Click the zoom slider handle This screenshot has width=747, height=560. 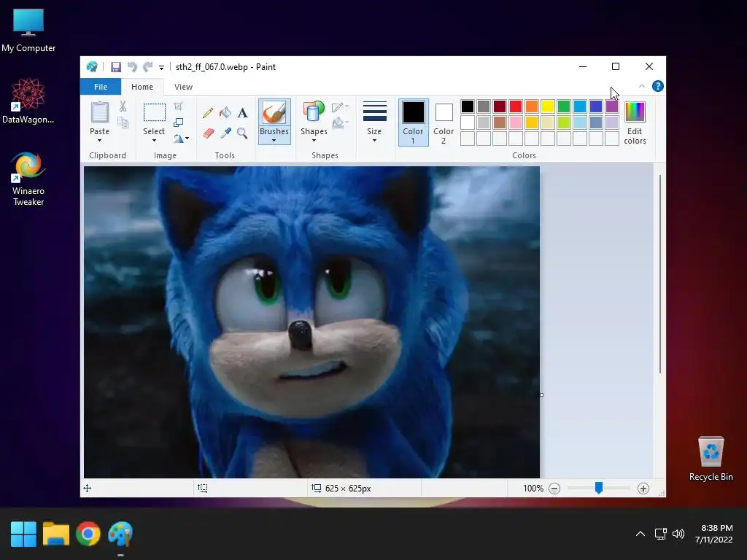pos(599,488)
